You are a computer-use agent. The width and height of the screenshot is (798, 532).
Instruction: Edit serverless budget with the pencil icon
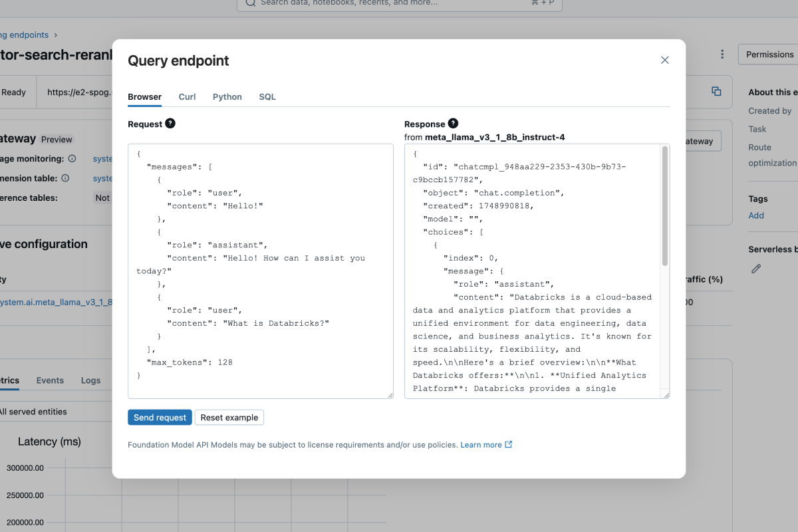click(x=755, y=269)
